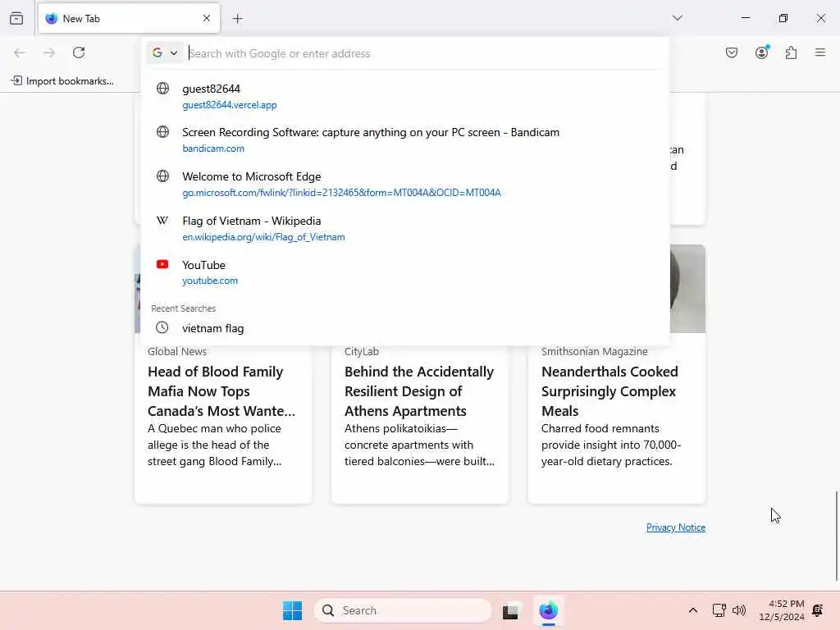Click the go.microsoft.com fwlink URL
The width and height of the screenshot is (840, 630).
pyautogui.click(x=341, y=192)
